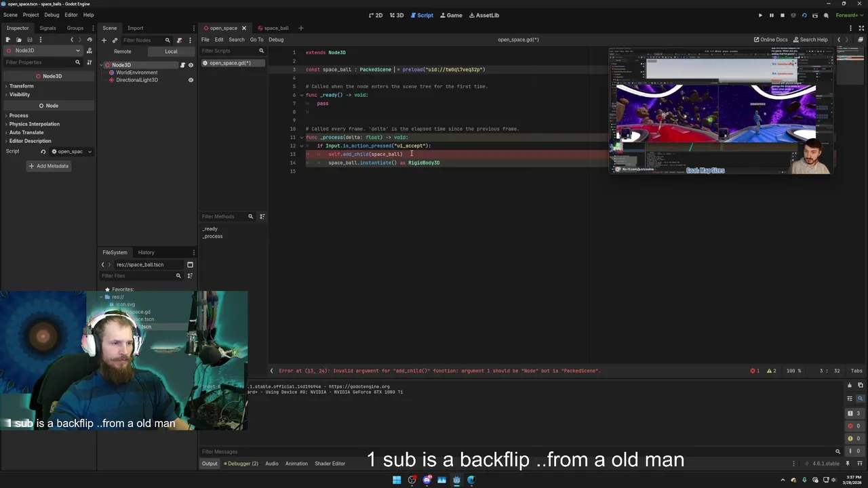Switch to the Signals dock tab
The width and height of the screenshot is (868, 488).
(47, 28)
